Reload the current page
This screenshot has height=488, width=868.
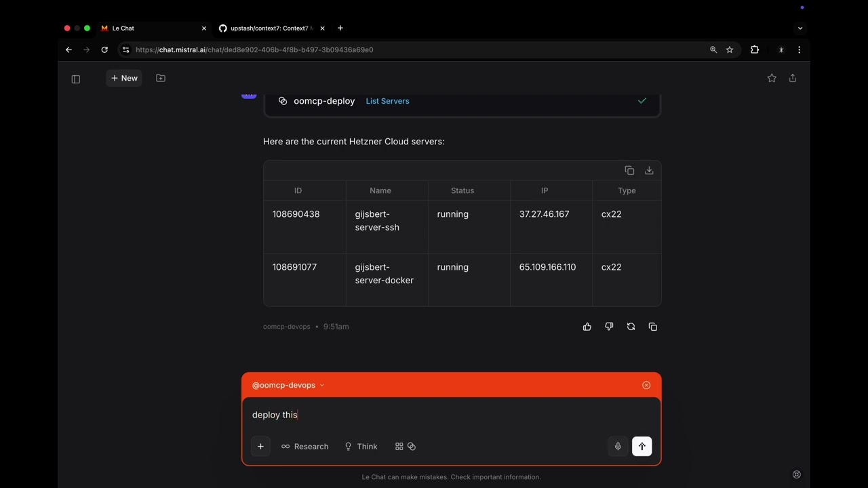coord(104,49)
